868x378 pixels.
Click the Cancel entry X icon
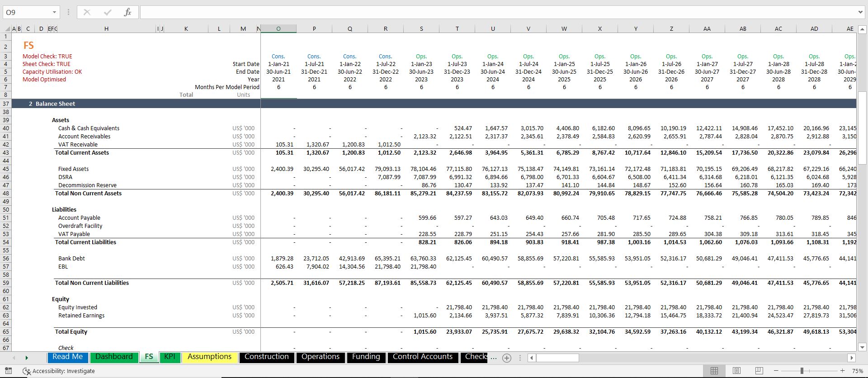pyautogui.click(x=87, y=12)
